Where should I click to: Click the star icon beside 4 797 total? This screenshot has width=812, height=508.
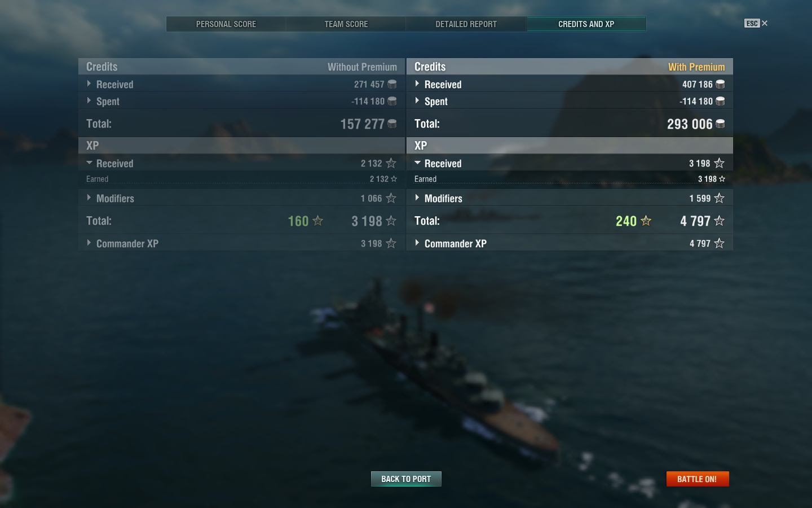tap(719, 221)
